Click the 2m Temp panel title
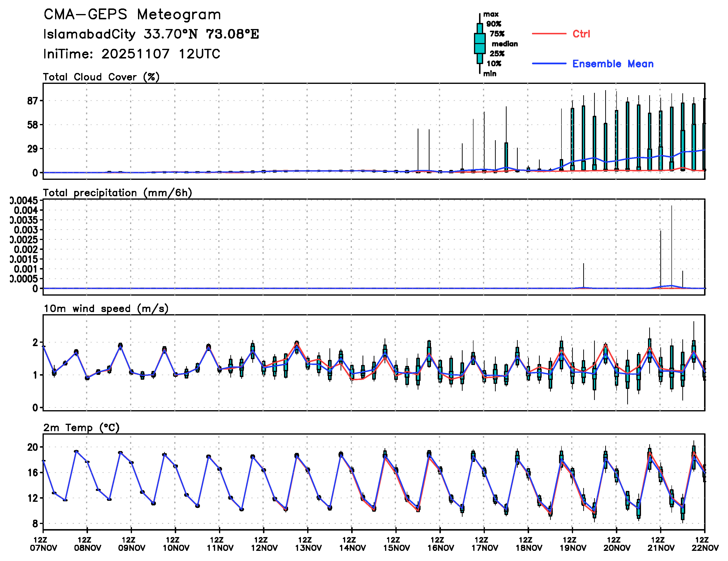The width and height of the screenshot is (728, 561). [81, 427]
